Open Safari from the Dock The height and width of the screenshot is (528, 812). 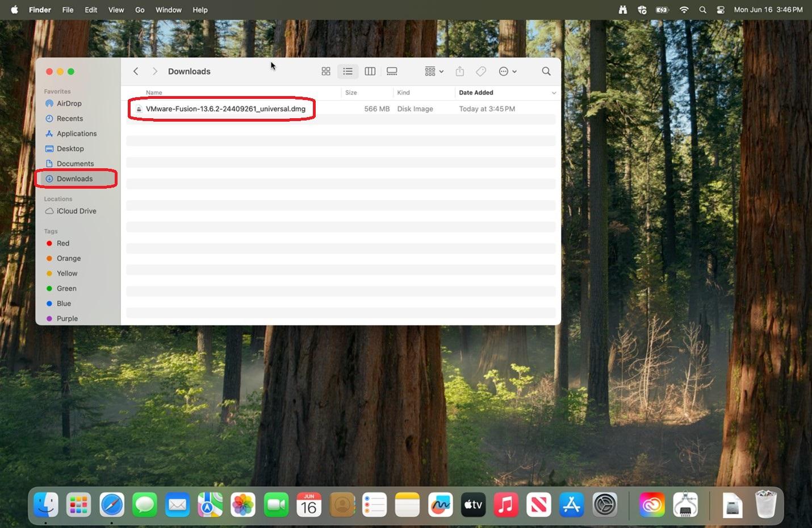(x=112, y=505)
